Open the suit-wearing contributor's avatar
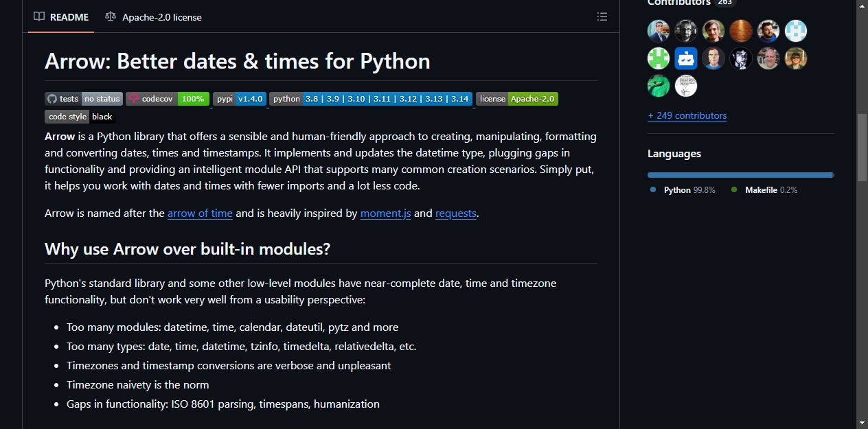 659,31
